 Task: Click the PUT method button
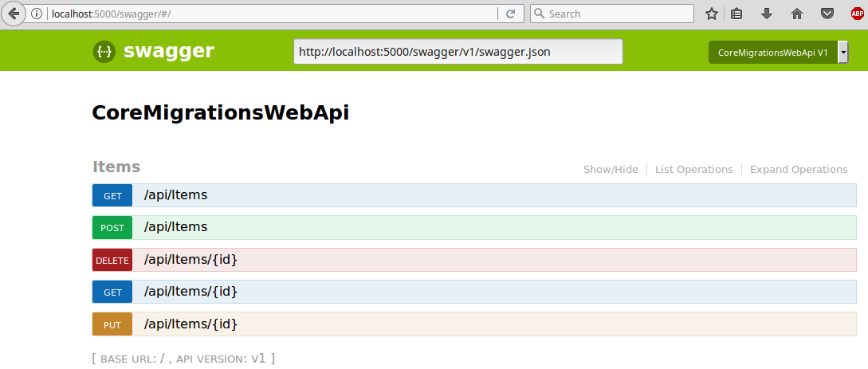(x=112, y=324)
